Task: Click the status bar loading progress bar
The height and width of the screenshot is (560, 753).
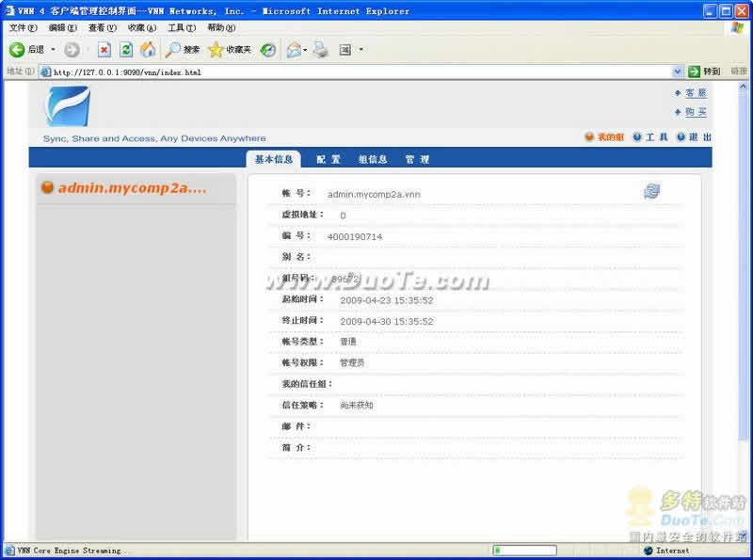Action: 524,551
